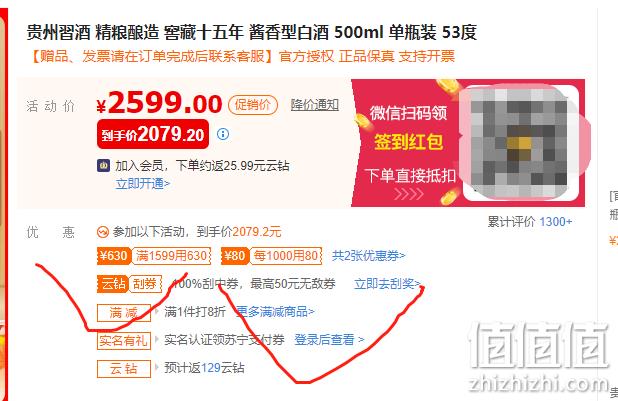
Task: Open 登录后查看 login link
Action: point(329,339)
